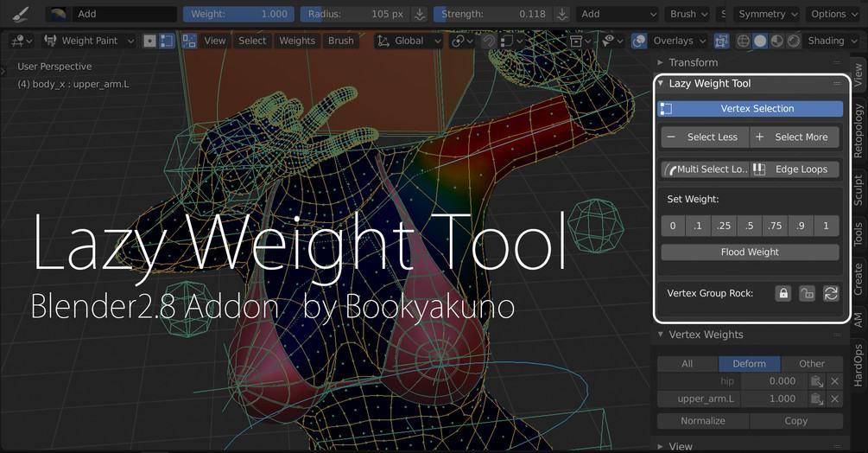Click paste icon for hip weight
Viewport: 868px width, 453px height.
(x=816, y=381)
